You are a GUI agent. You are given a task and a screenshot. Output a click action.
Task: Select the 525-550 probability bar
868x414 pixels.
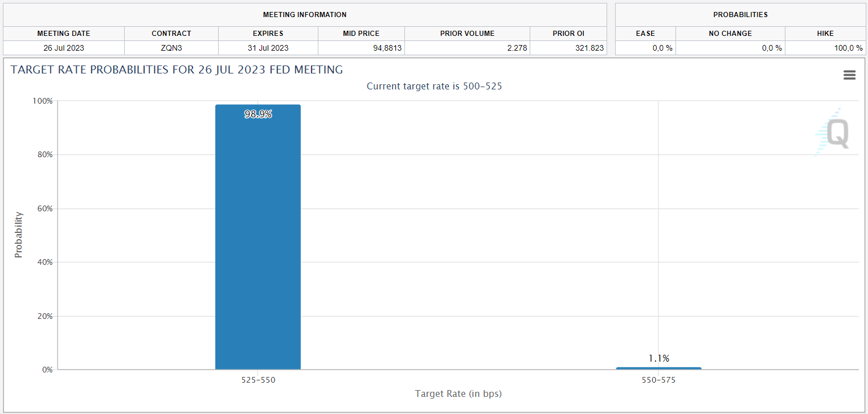(x=258, y=237)
